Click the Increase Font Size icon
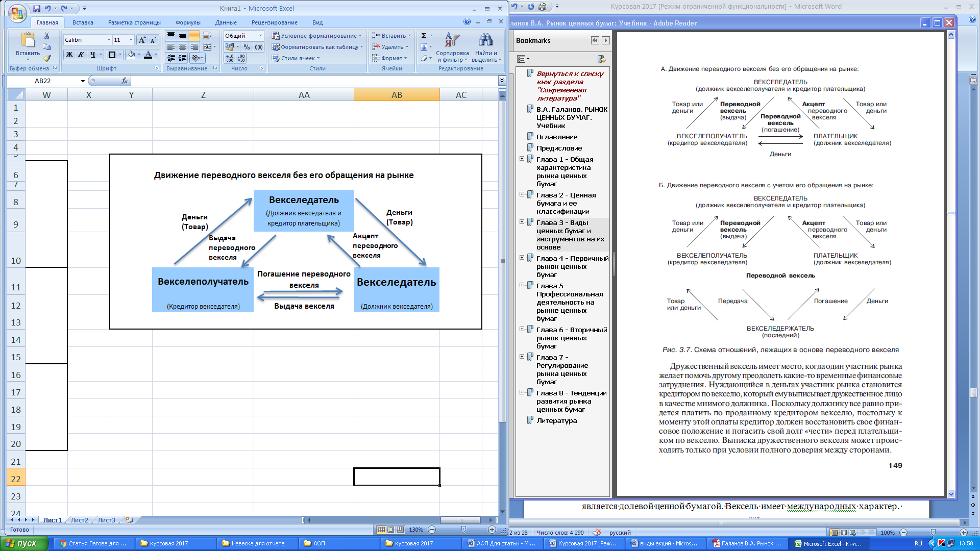 pyautogui.click(x=142, y=40)
